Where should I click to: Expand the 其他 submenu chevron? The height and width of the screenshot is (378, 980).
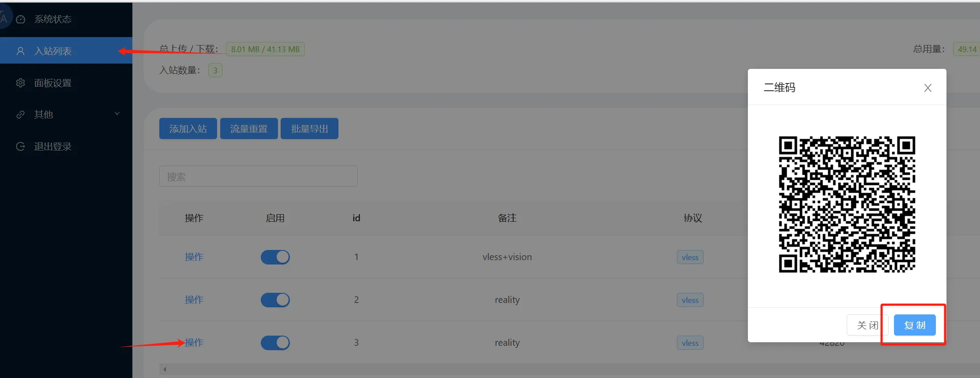tap(117, 114)
